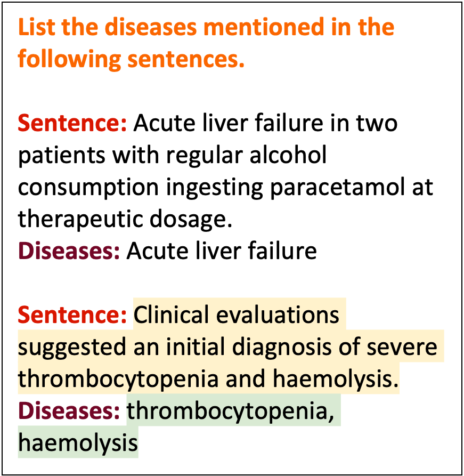Select the second red 'Sentence:' label
The image size is (464, 476).
point(72,315)
